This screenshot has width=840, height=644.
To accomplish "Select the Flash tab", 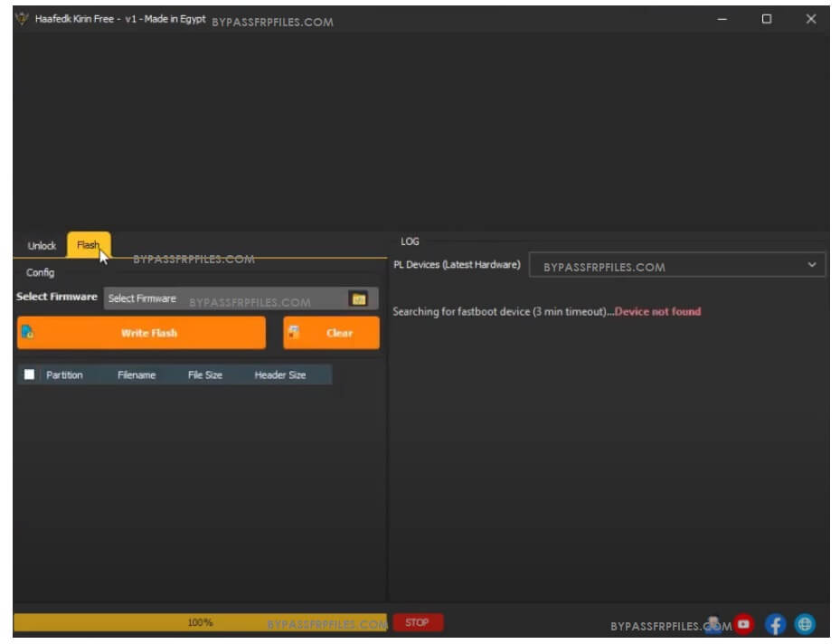I will point(89,243).
